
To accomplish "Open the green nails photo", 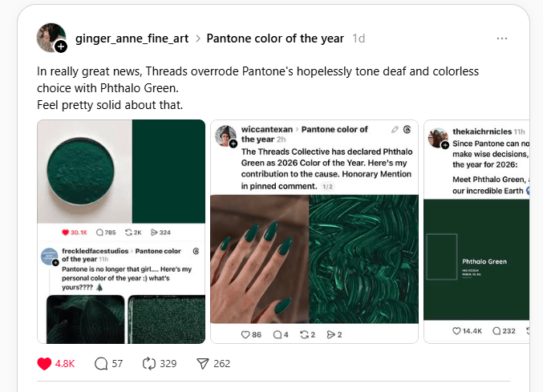I will click(x=259, y=257).
